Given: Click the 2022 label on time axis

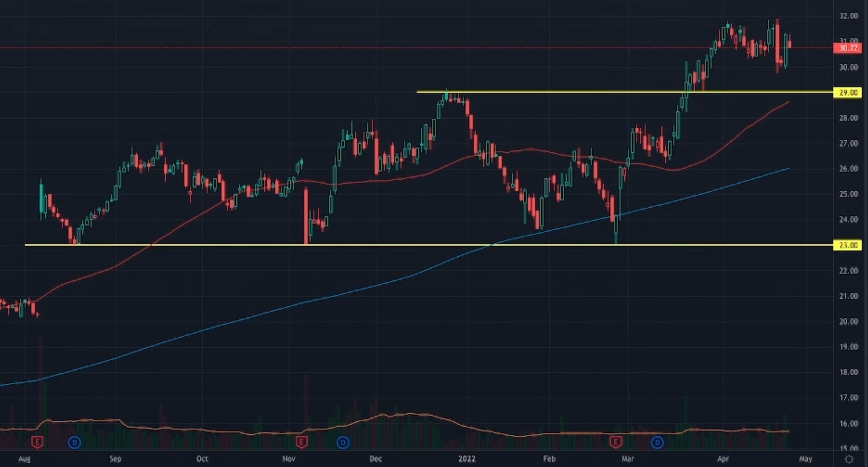Looking at the screenshot, I should 466,459.
